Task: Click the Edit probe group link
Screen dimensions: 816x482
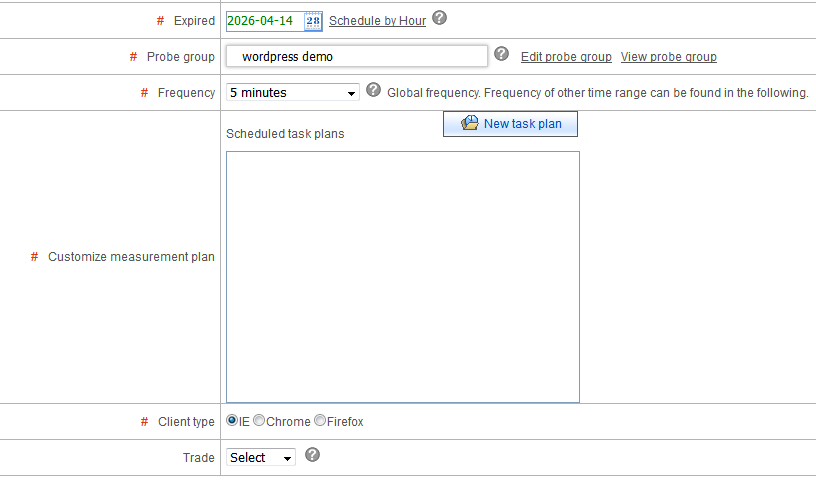Action: 566,57
